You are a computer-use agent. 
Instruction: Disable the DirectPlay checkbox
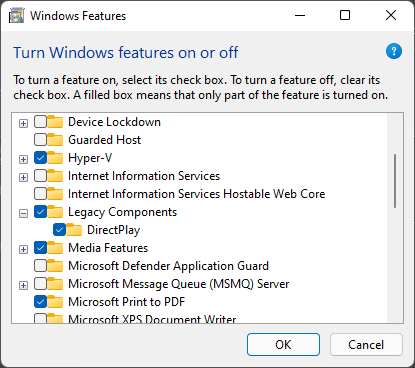59,230
